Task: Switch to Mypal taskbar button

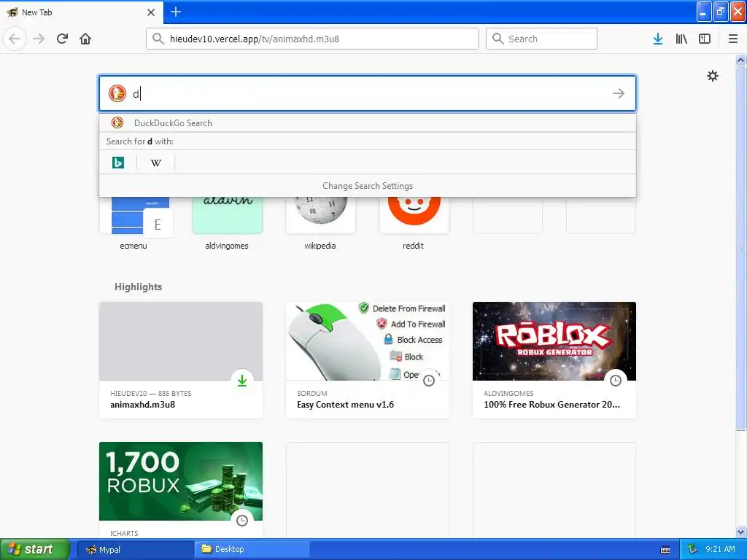Action: [x=135, y=550]
